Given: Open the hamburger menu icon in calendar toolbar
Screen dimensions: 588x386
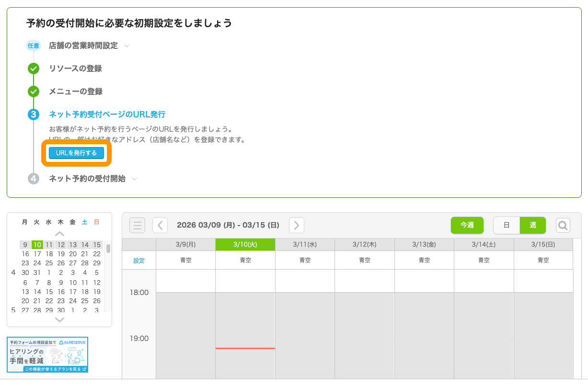Looking at the screenshot, I should point(137,225).
